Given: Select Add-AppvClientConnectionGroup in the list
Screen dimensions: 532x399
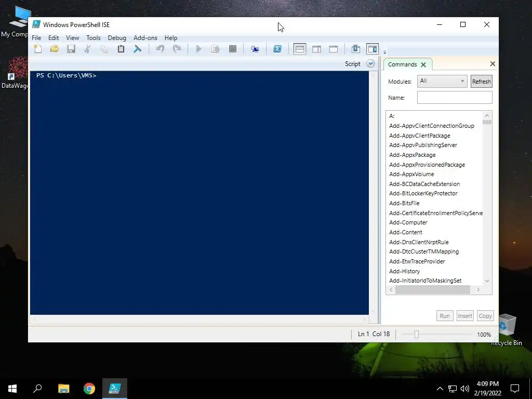Looking at the screenshot, I should coord(432,126).
